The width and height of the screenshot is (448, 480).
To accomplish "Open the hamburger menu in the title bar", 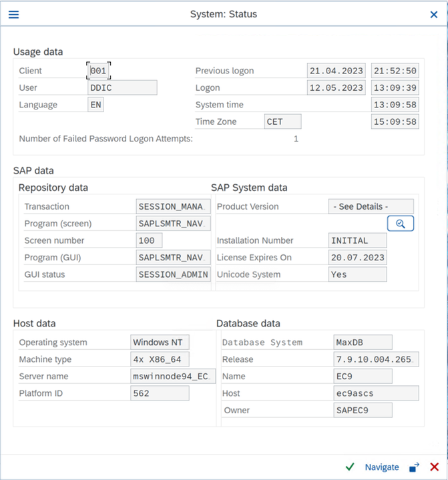I will click(13, 15).
